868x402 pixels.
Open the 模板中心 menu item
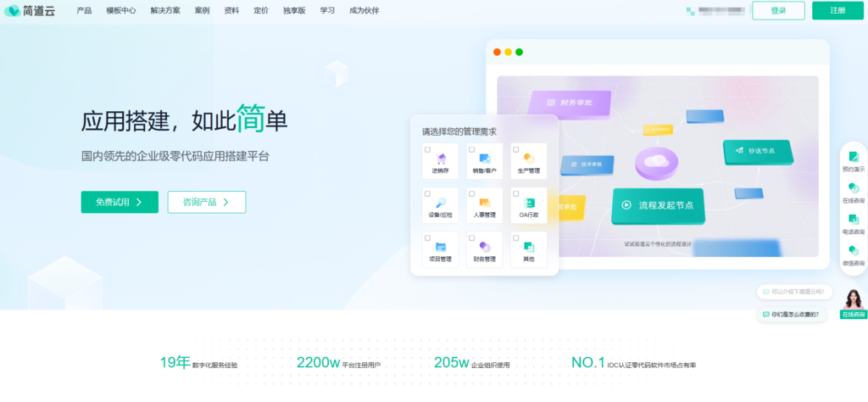click(x=121, y=10)
